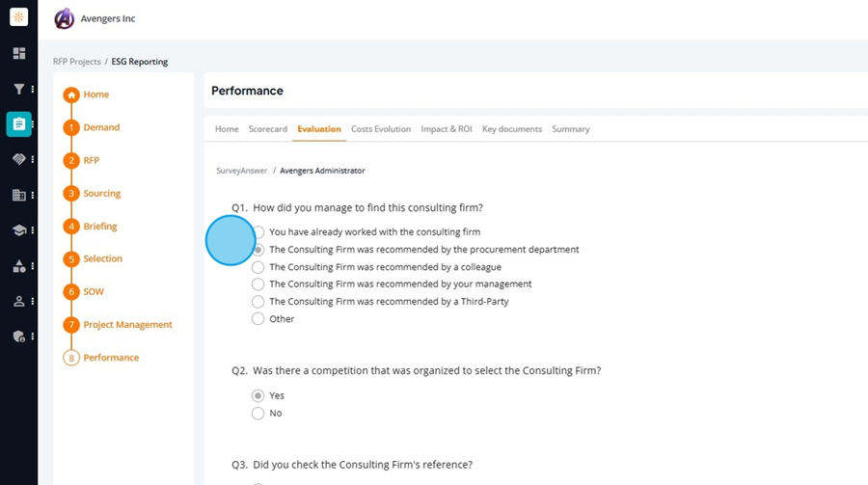Viewport: 868px width, 485px height.
Task: Expand the menu dots beside person icon
Action: (x=33, y=301)
